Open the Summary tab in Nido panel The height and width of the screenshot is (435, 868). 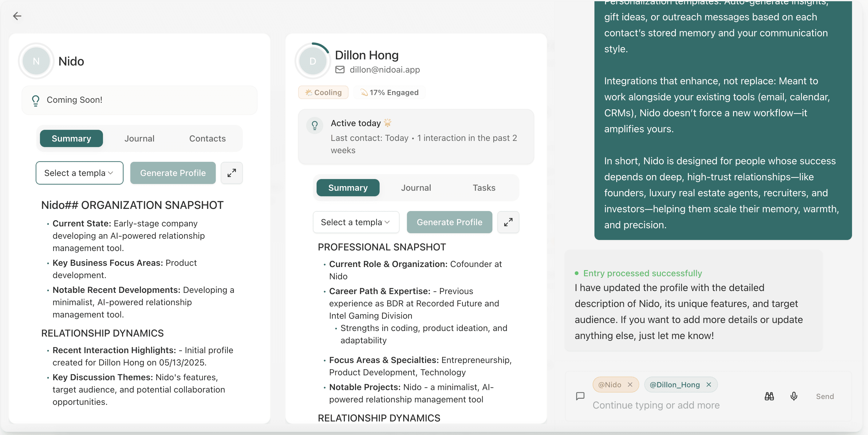tap(71, 139)
